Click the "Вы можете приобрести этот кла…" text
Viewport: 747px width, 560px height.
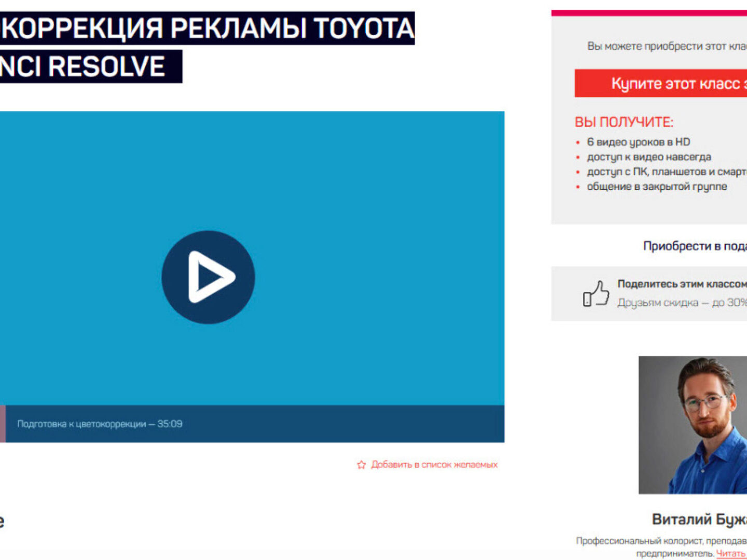pos(667,46)
